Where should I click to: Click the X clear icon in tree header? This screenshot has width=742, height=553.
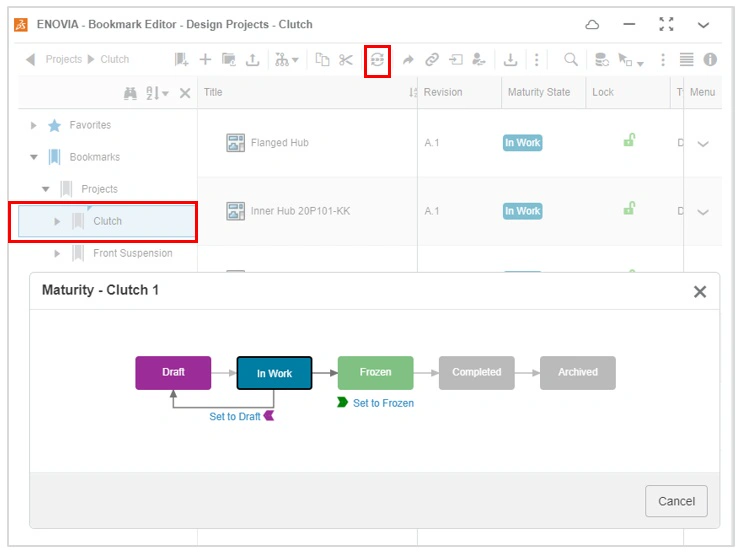[x=185, y=93]
